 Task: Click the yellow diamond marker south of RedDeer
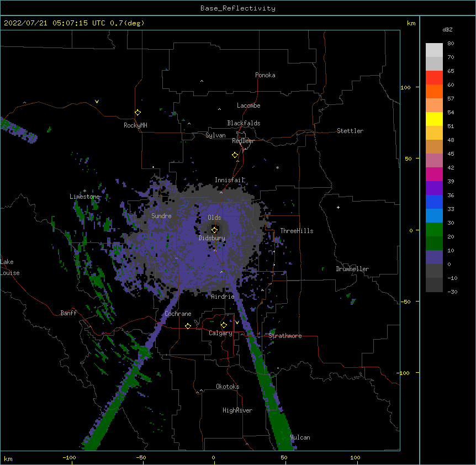pos(235,155)
